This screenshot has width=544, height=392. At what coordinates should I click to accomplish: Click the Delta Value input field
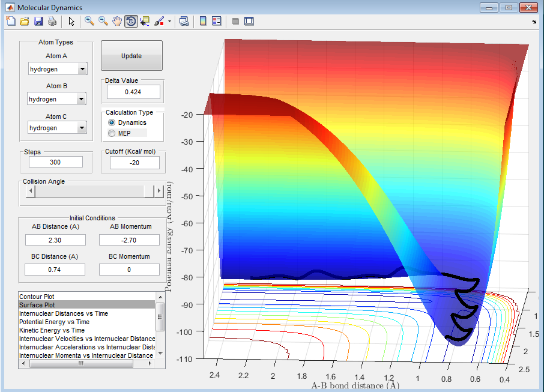(x=133, y=92)
